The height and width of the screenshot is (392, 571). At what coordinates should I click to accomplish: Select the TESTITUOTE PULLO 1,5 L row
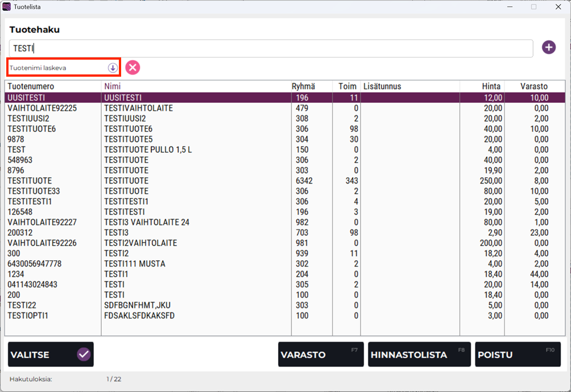coord(148,149)
